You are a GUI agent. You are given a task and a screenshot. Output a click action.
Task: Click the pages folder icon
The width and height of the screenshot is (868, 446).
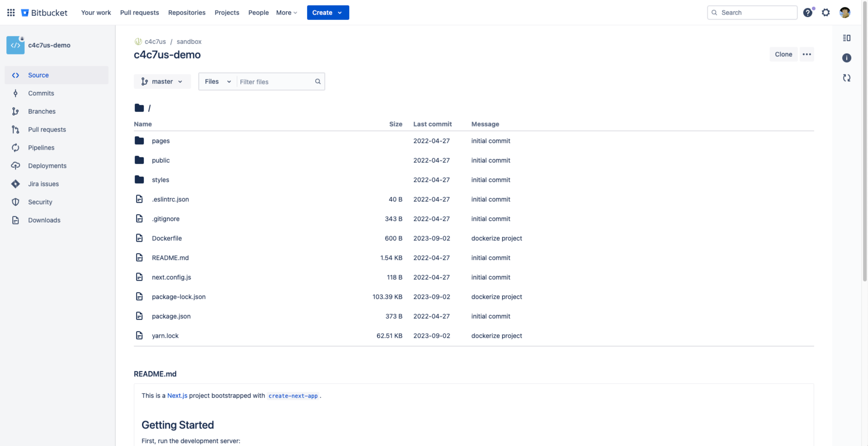click(x=139, y=141)
